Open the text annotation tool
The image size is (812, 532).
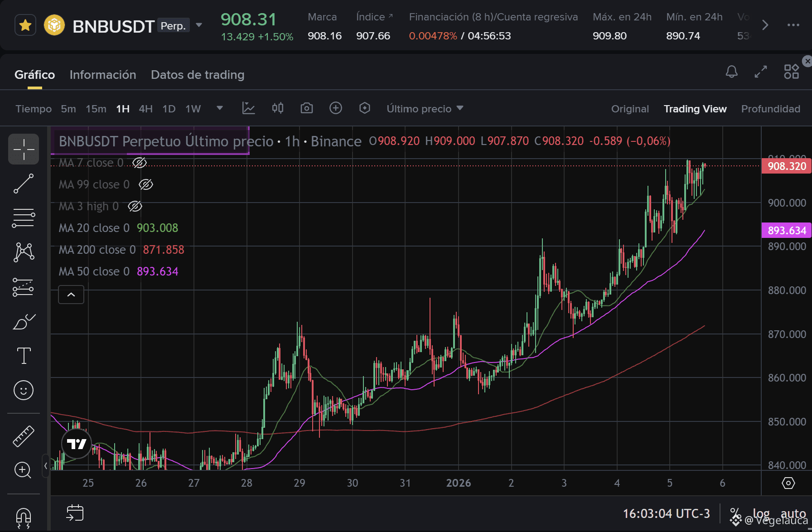[x=24, y=356]
